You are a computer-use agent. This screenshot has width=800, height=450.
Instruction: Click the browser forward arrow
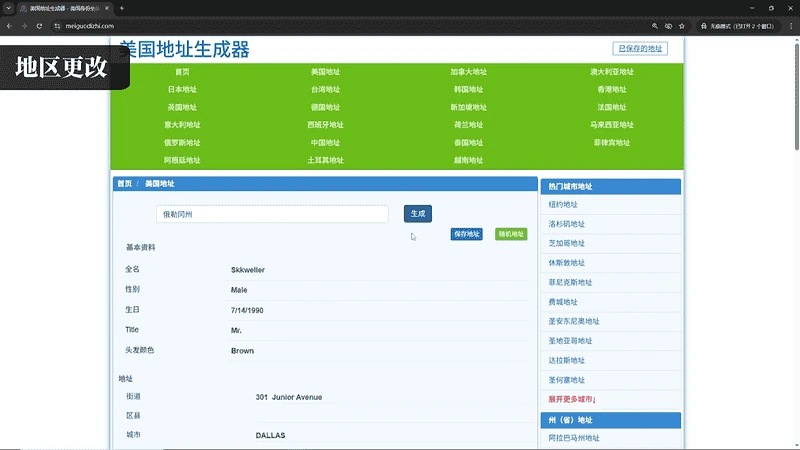pos(24,26)
